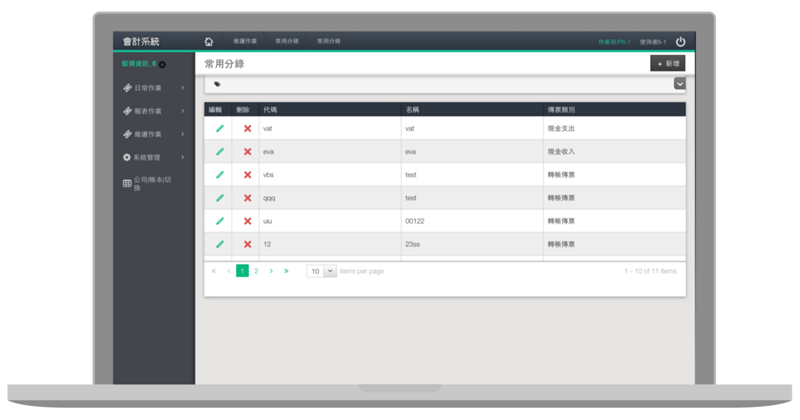Screen dimensions: 800x420
Task: Go to page 2 of results
Action: (256, 271)
